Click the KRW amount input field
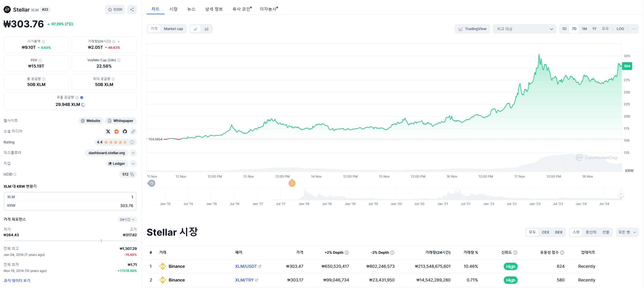Viewport: 644px width, 288px height. point(70,206)
